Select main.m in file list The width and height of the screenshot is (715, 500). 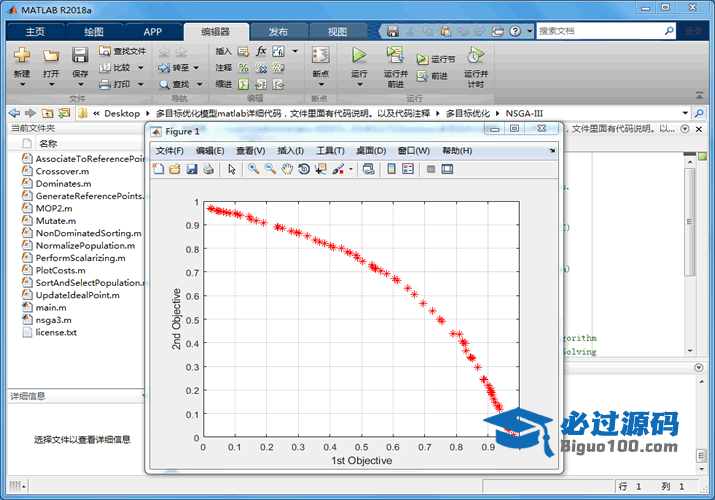51,308
